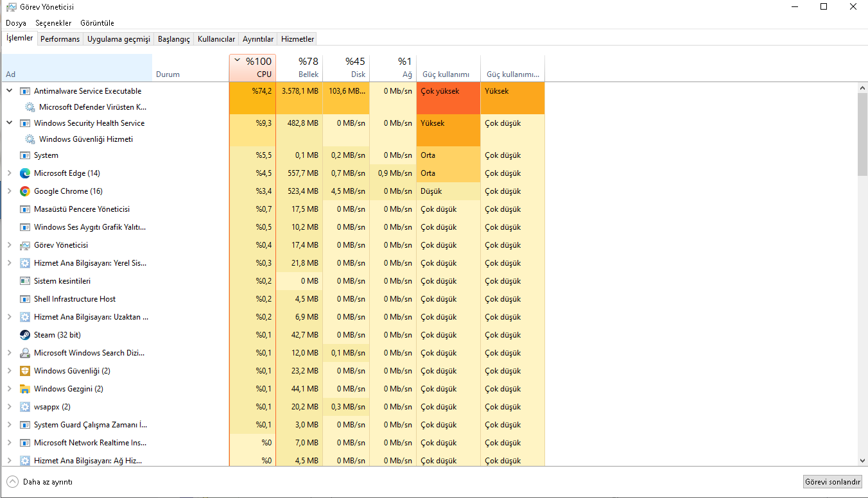Expand the Görev Yöneticisi process row
The width and height of the screenshot is (868, 498).
pyautogui.click(x=9, y=245)
